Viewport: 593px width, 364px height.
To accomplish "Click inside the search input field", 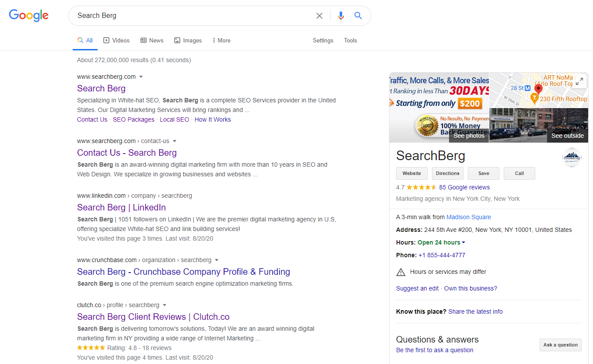I will [x=193, y=16].
